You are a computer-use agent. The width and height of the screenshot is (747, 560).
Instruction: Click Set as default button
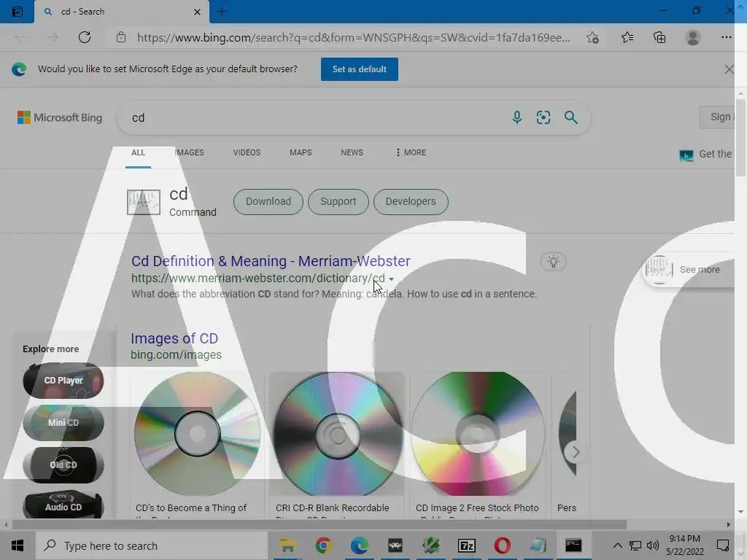coord(359,69)
